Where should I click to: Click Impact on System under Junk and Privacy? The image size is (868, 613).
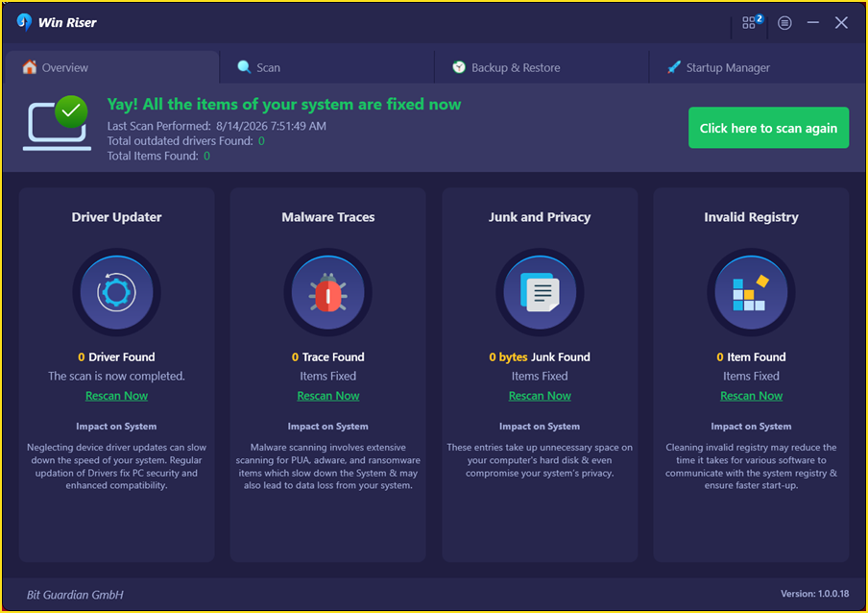(540, 427)
